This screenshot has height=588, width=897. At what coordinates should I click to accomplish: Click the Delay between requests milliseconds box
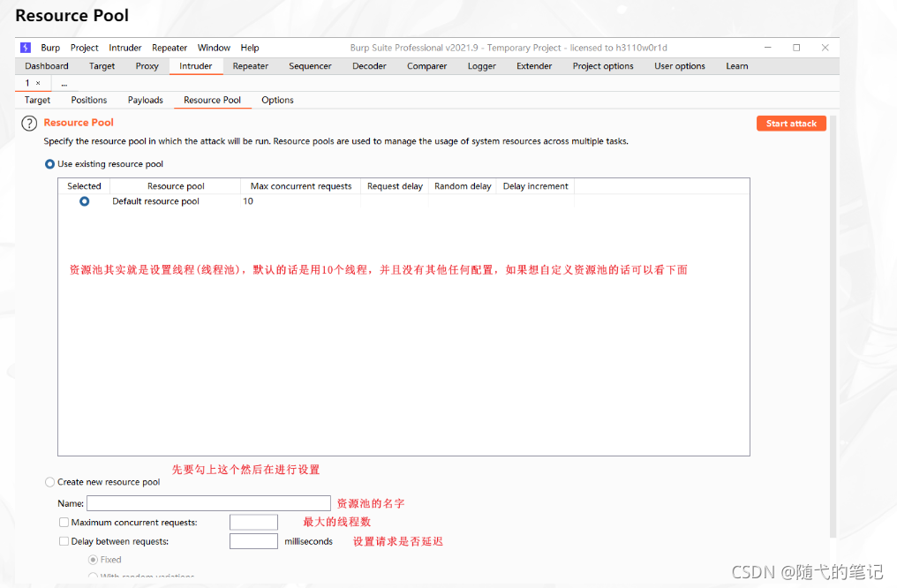253,541
